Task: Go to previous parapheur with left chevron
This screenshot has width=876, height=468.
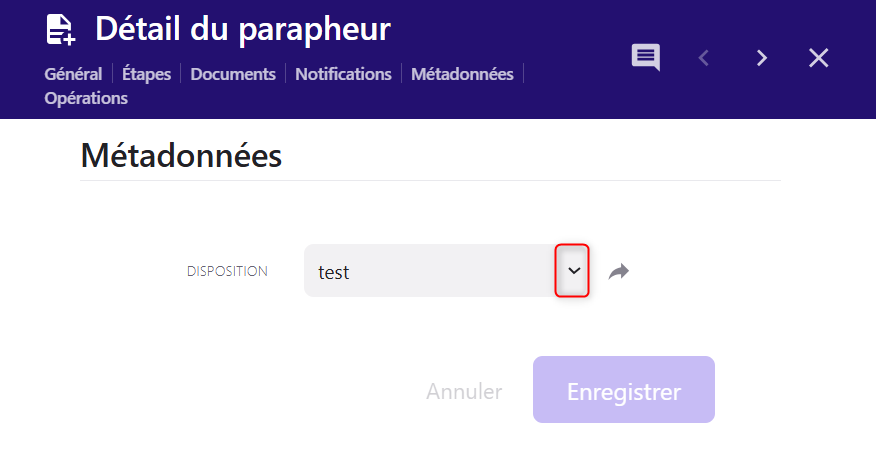Action: (703, 58)
